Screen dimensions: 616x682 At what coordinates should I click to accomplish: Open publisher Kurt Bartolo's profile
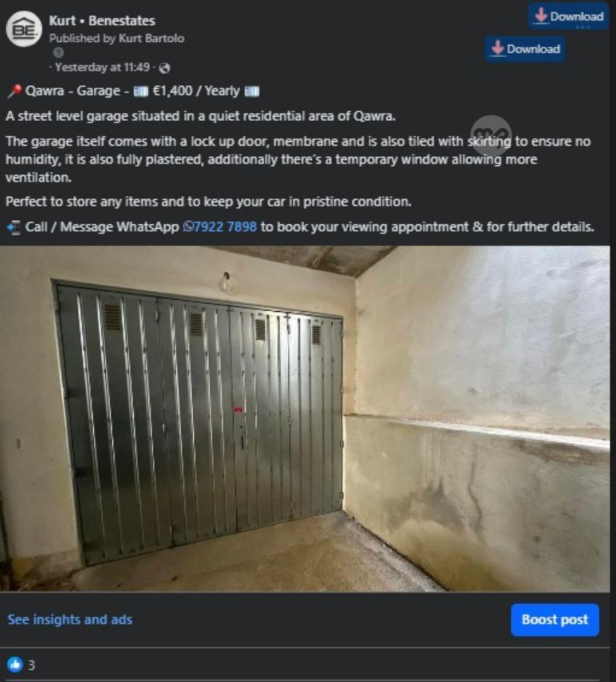pyautogui.click(x=151, y=38)
